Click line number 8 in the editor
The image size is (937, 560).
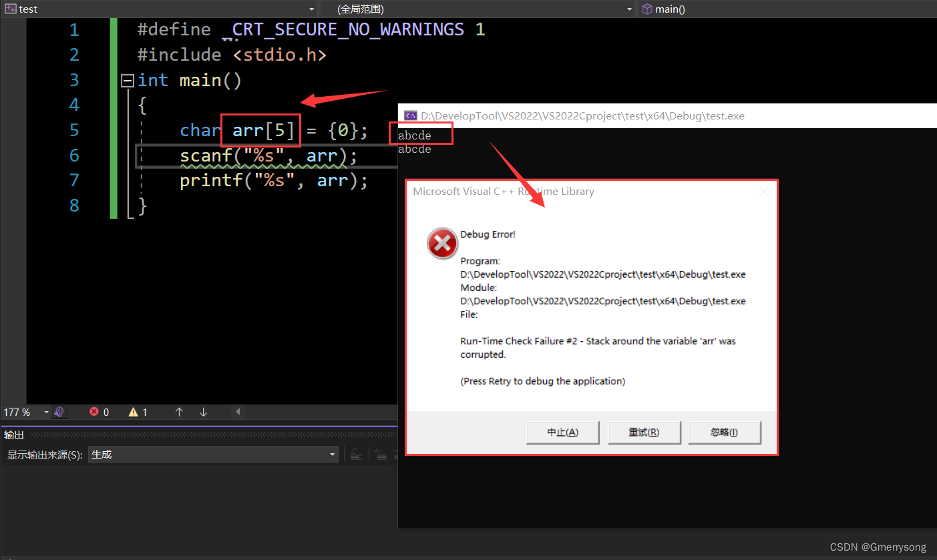coord(73,206)
